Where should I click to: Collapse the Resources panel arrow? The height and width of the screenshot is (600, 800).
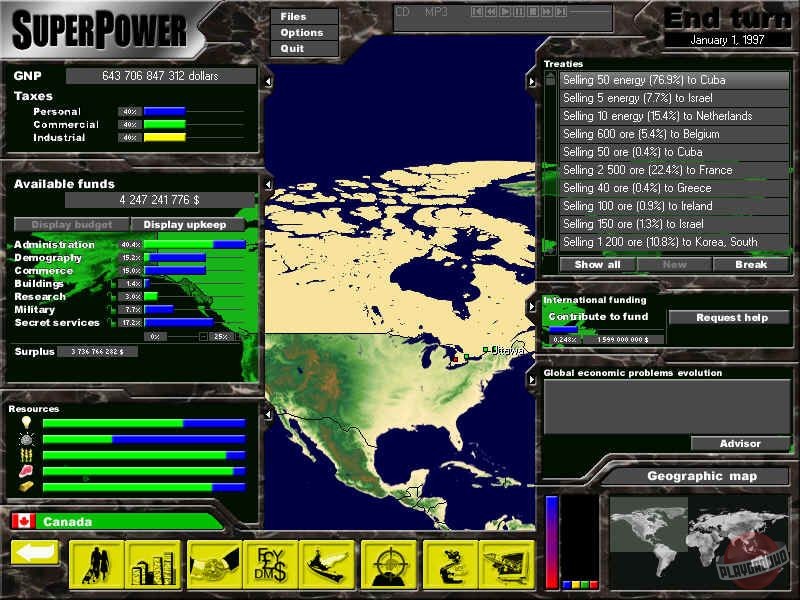tap(267, 411)
